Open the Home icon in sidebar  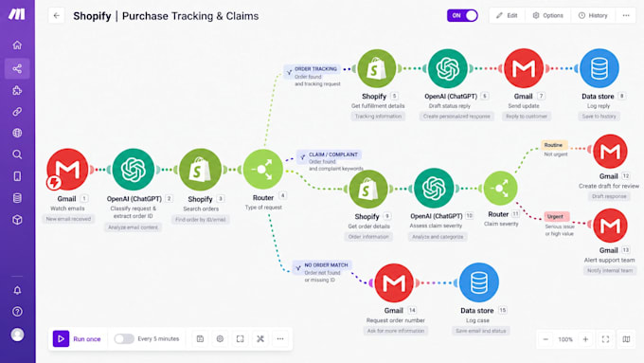click(17, 45)
